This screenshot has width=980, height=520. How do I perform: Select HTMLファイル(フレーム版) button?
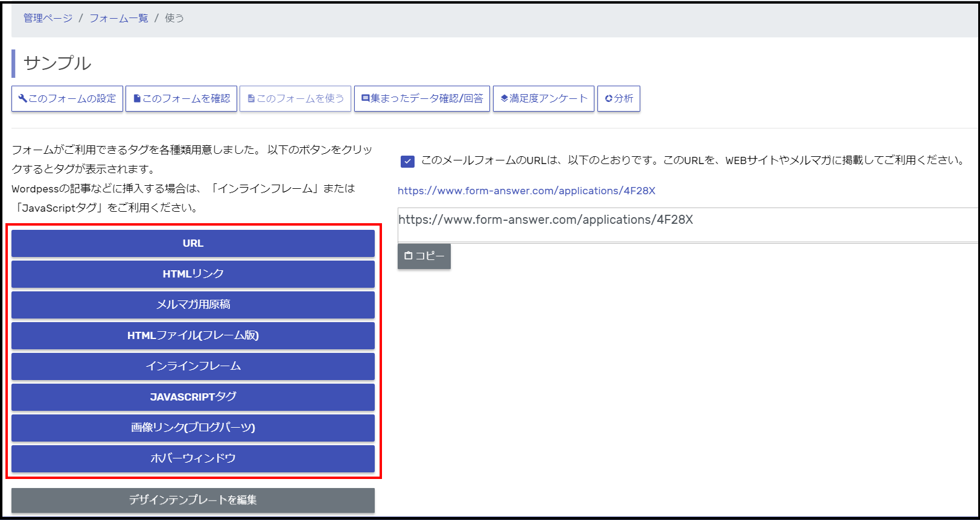[x=193, y=335]
